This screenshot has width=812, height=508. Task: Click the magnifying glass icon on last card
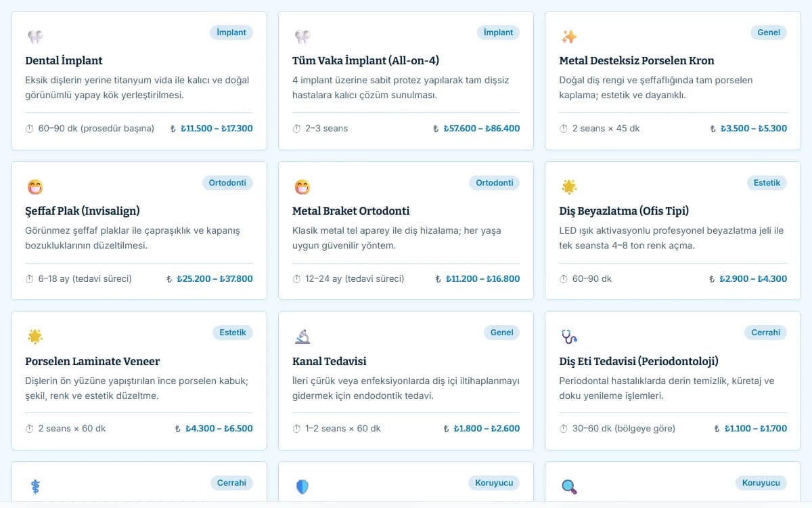pyautogui.click(x=569, y=486)
